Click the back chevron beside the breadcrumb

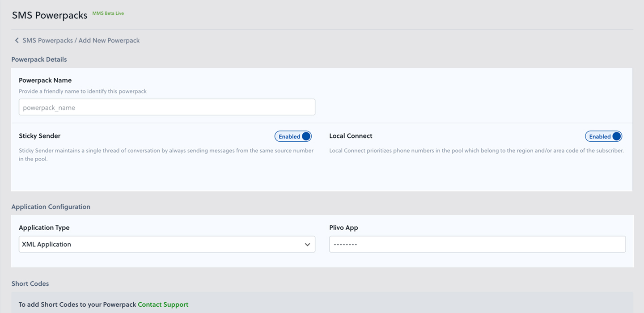[17, 41]
